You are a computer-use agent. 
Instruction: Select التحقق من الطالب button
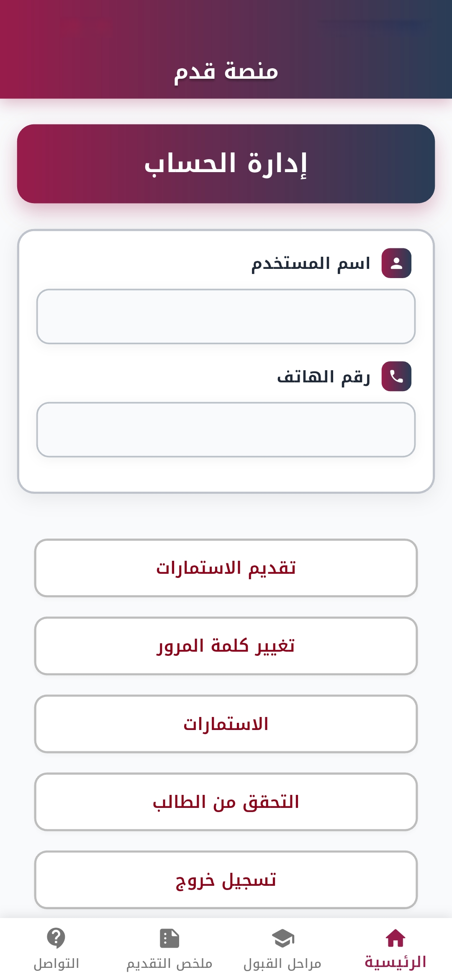(x=226, y=802)
